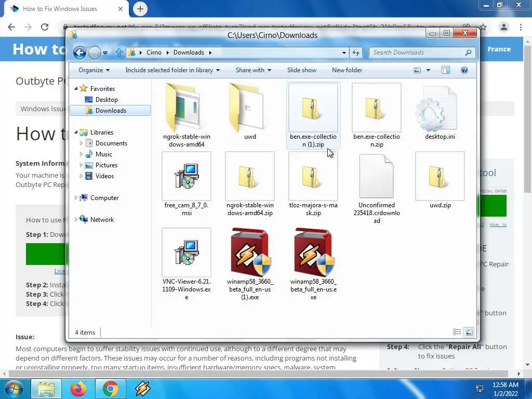The height and width of the screenshot is (399, 532).
Task: Open Explorer Help question mark icon
Action: point(464,70)
